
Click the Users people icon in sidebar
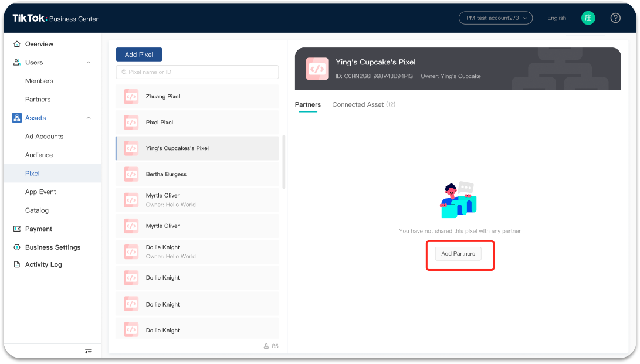click(x=17, y=62)
